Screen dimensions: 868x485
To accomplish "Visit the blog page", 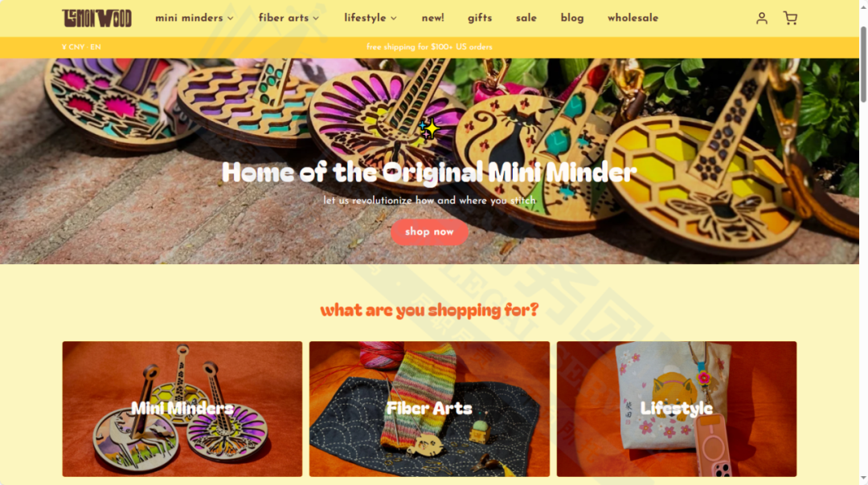I will pos(572,18).
